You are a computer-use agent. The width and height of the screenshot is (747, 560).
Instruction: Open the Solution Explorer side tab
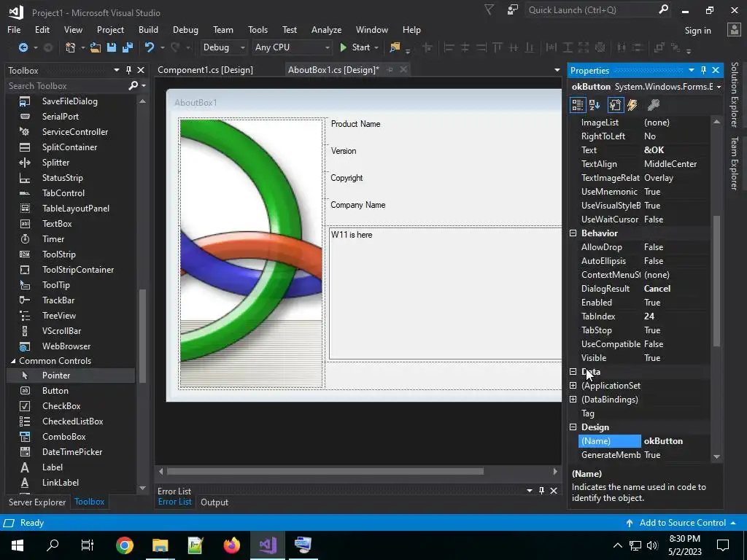coord(734,94)
